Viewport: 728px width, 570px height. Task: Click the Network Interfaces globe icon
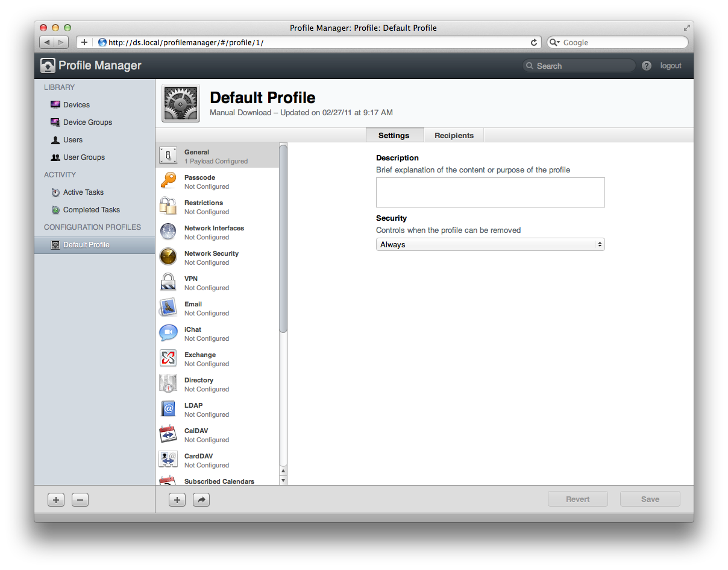pyautogui.click(x=168, y=231)
